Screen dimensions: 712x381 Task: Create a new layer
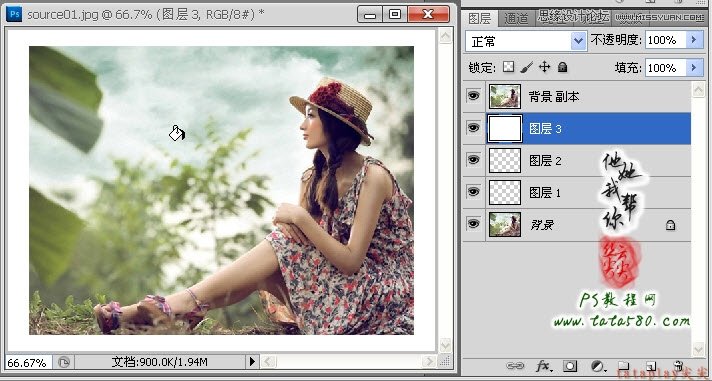(x=651, y=366)
